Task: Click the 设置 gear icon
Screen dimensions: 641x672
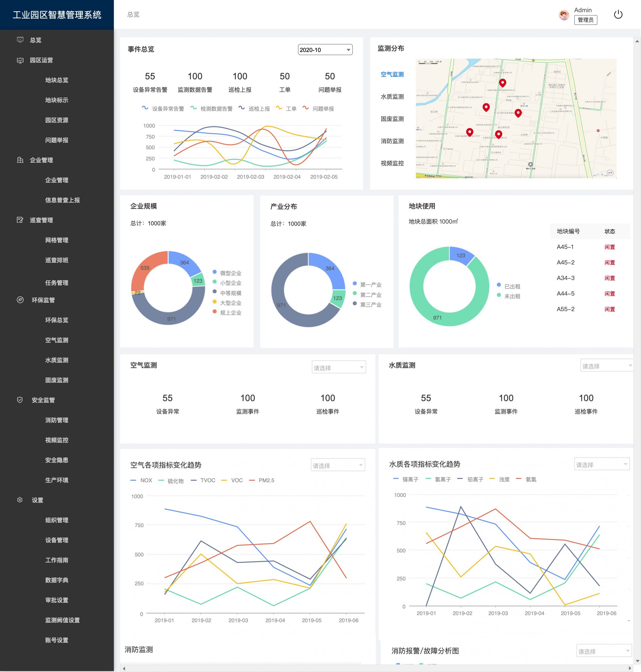Action: tap(20, 500)
